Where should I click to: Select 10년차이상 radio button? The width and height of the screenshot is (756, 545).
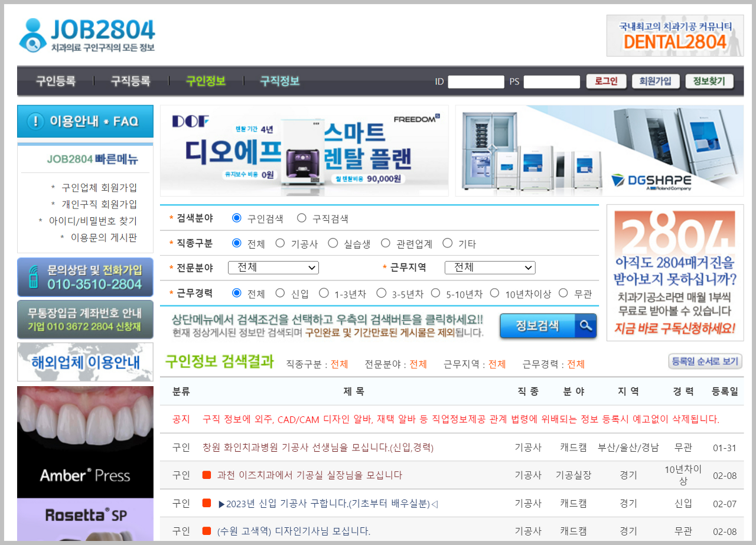[494, 293]
